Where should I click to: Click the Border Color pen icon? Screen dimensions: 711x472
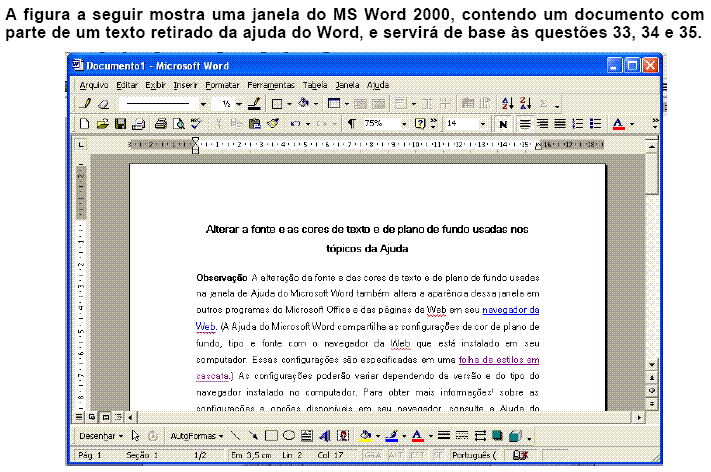click(254, 104)
